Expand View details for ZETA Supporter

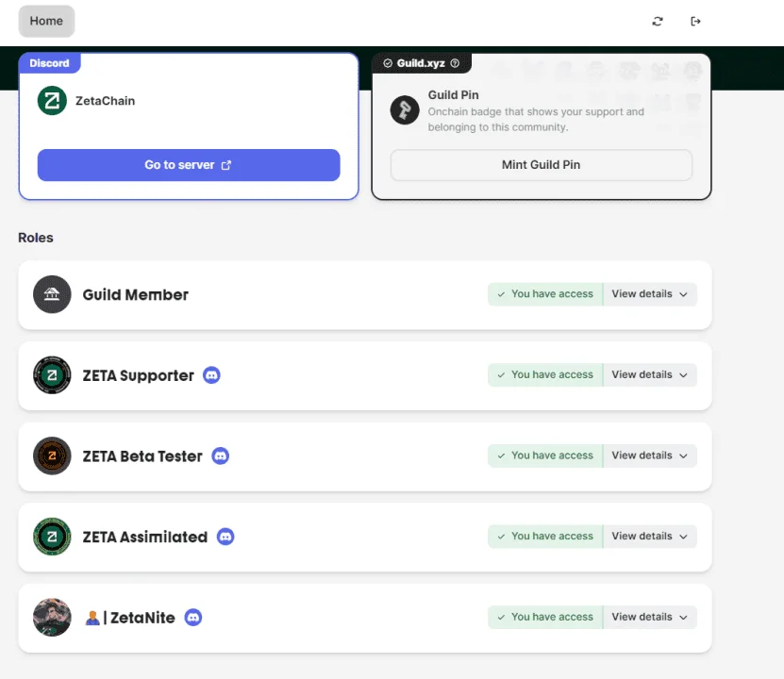tap(649, 374)
